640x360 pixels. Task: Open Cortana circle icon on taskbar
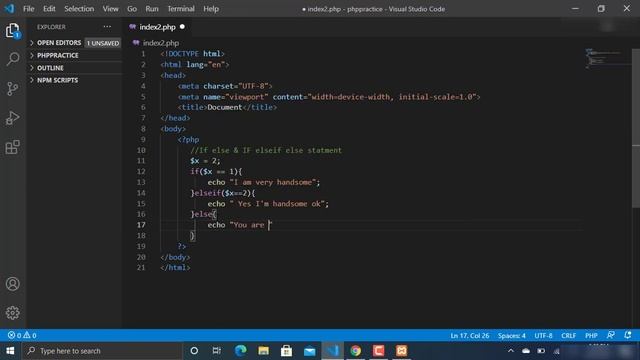point(194,351)
